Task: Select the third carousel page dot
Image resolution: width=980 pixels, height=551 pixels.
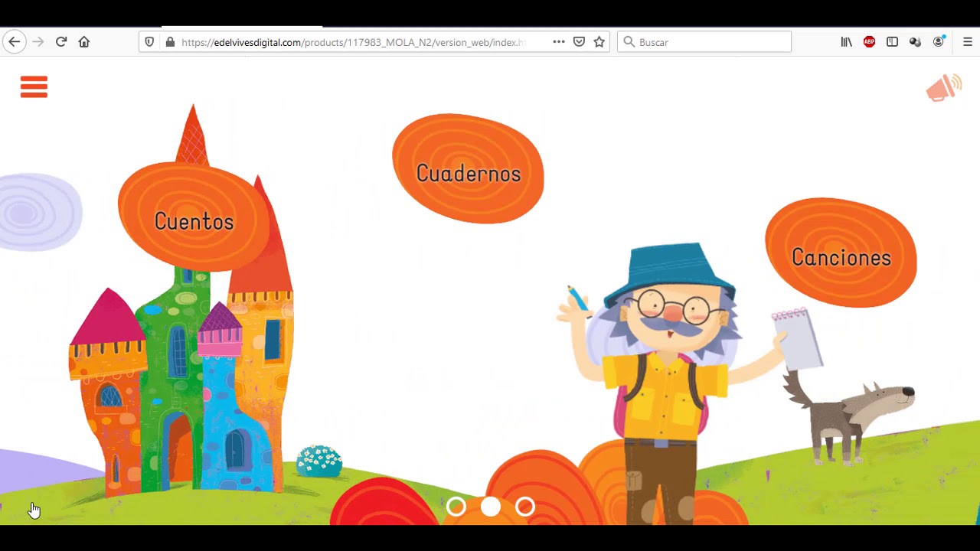Action: [x=525, y=507]
